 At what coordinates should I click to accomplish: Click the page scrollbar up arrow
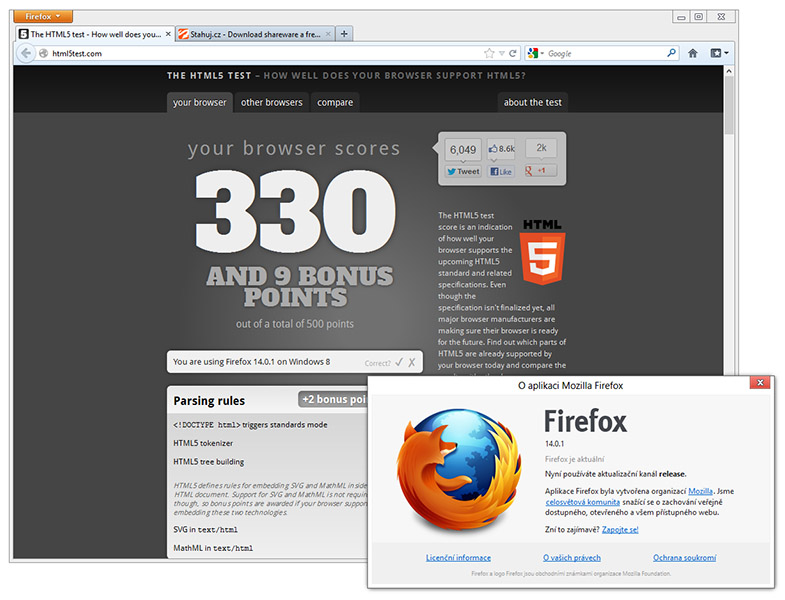pos(729,71)
